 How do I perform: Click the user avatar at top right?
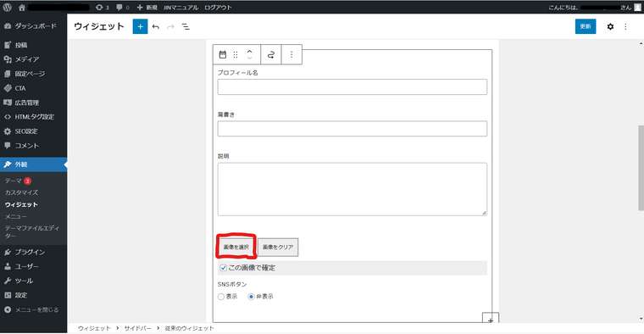(637, 8)
